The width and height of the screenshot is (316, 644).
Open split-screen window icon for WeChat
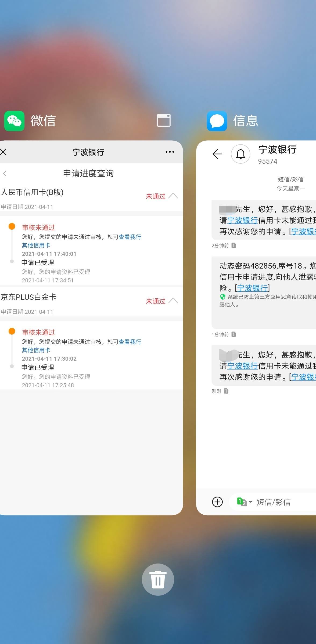coord(164,120)
